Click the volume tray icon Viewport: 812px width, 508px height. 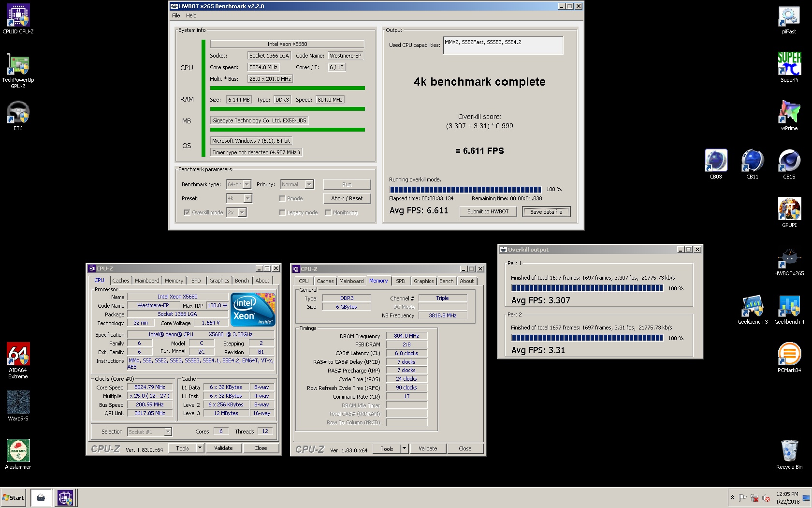[766, 498]
